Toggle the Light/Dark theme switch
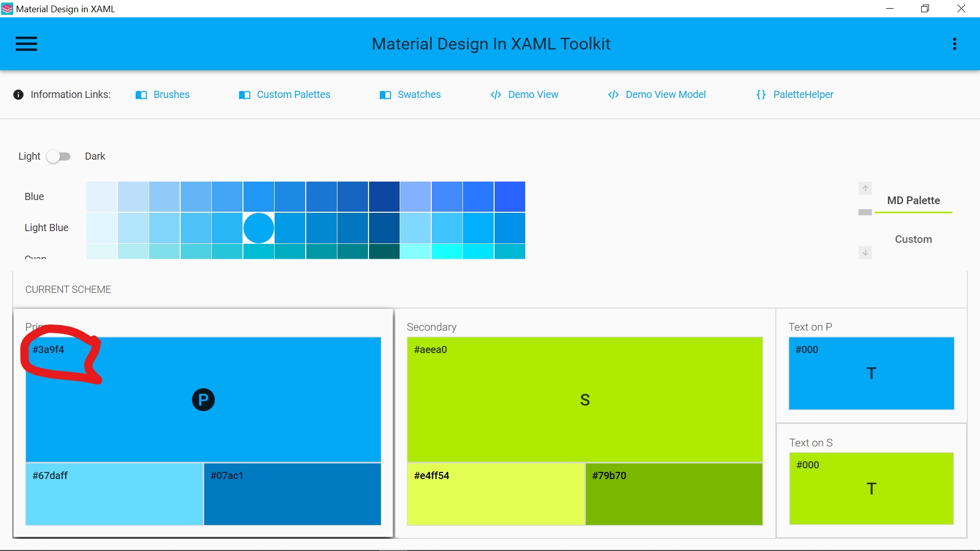This screenshot has height=551, width=980. pyautogui.click(x=58, y=156)
